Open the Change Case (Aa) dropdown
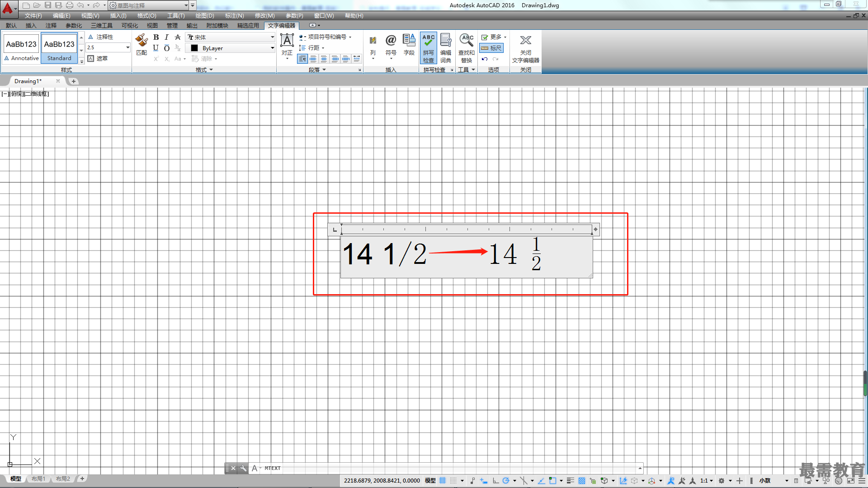This screenshot has height=488, width=868. pos(180,59)
